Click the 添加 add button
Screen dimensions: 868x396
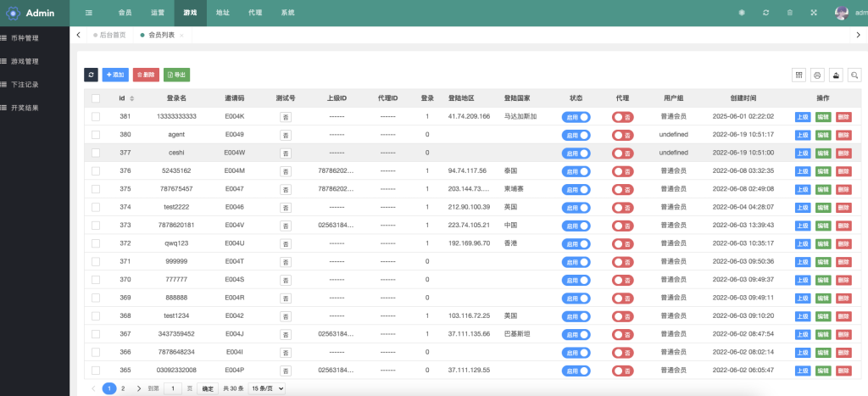[115, 75]
